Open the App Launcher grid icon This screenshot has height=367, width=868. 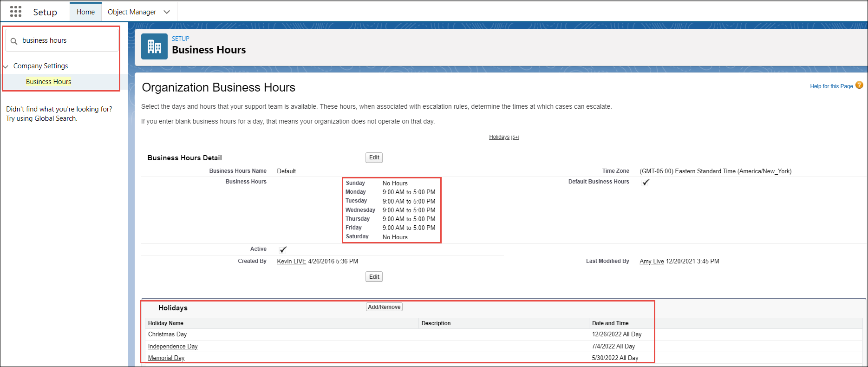pyautogui.click(x=16, y=12)
